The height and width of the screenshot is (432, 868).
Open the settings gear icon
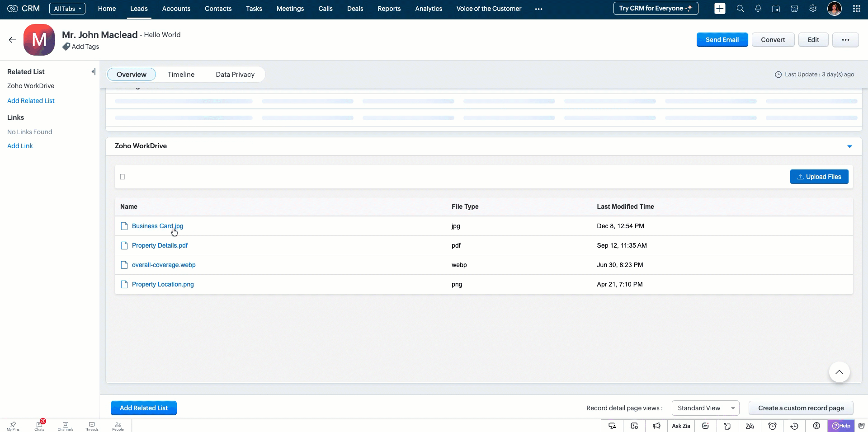813,9
